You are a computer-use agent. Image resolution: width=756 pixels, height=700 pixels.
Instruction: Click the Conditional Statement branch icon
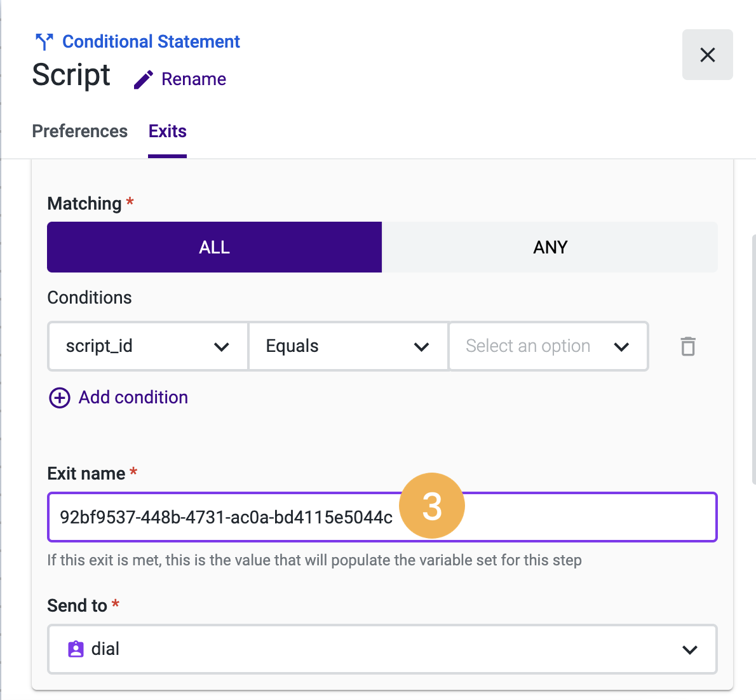point(44,42)
